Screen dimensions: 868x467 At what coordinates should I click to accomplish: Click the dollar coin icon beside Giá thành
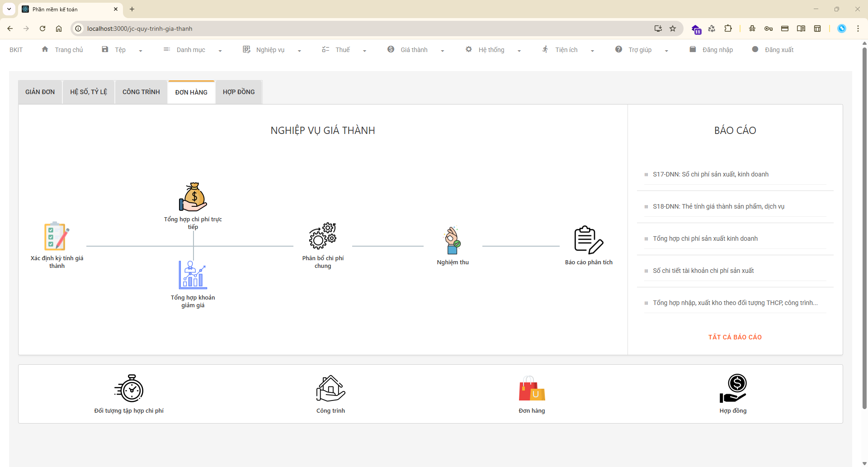(391, 49)
